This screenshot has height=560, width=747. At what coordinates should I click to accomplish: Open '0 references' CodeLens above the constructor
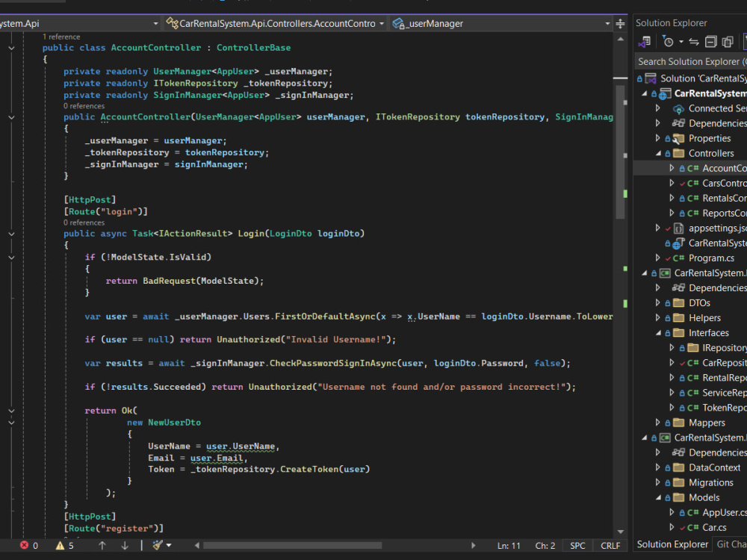pyautogui.click(x=84, y=106)
